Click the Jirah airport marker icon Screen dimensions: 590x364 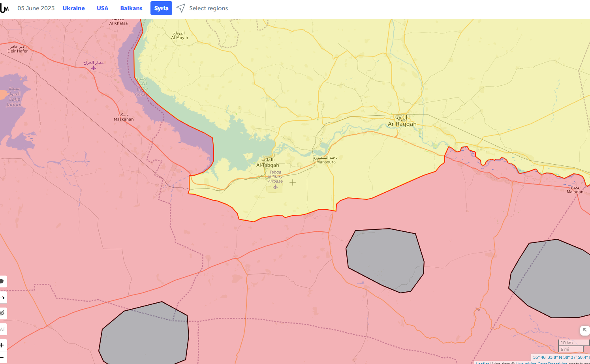tap(94, 68)
